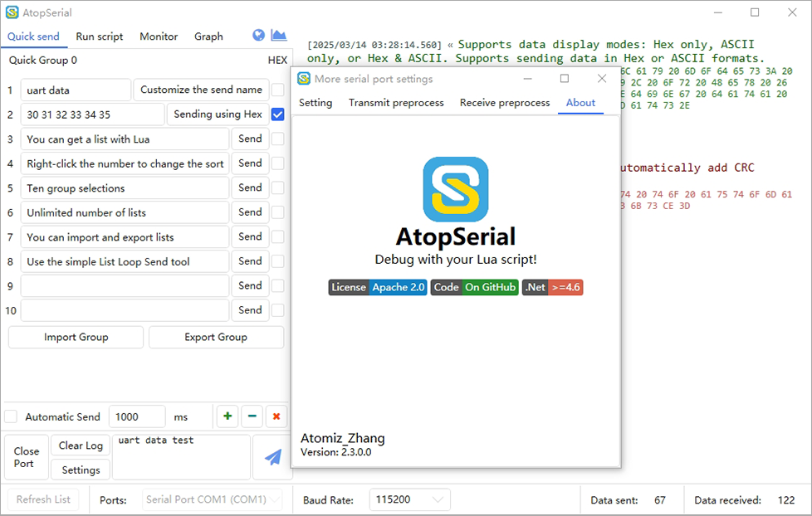Open the Setting tab in dialog
Viewport: 812px width, 516px height.
point(316,103)
